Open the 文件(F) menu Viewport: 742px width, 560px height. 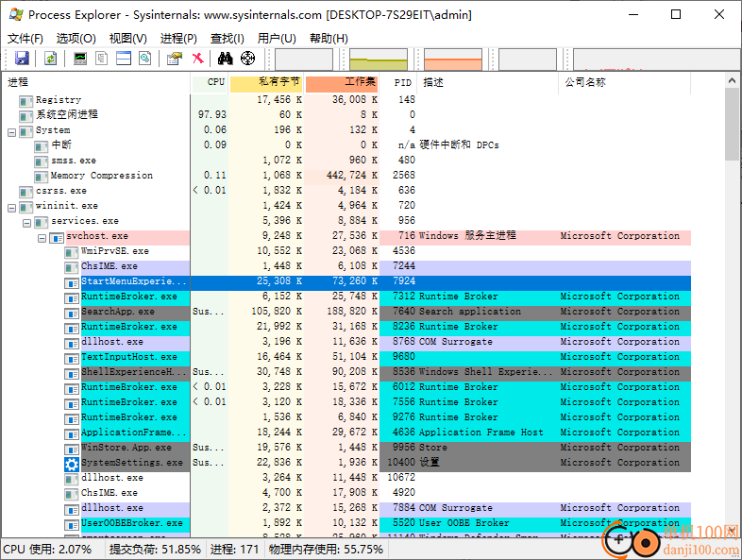pos(25,39)
